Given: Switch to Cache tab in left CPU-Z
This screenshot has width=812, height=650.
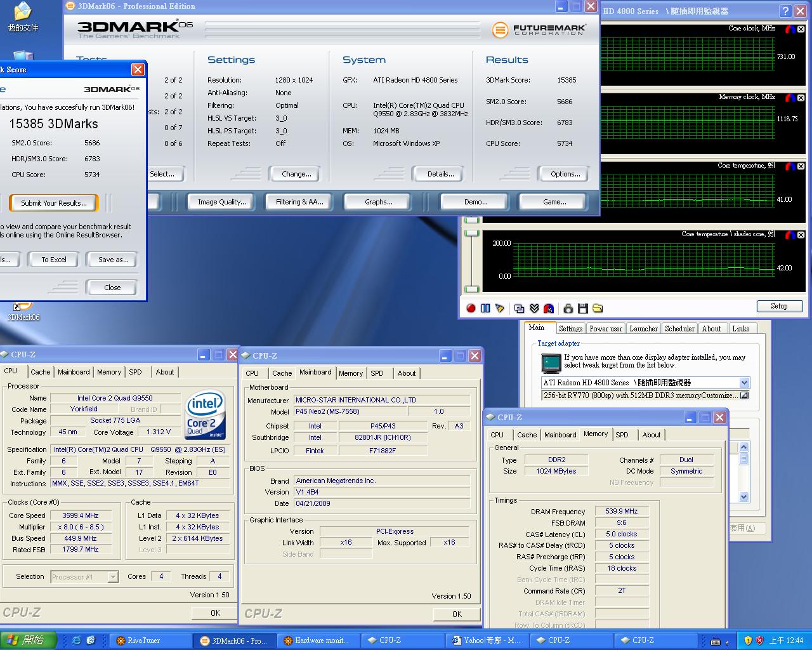Looking at the screenshot, I should click(40, 372).
